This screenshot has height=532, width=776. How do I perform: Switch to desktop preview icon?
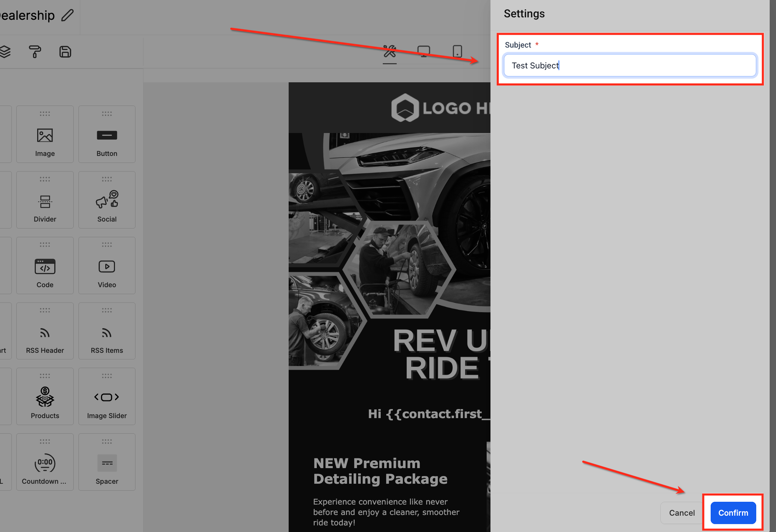point(423,51)
